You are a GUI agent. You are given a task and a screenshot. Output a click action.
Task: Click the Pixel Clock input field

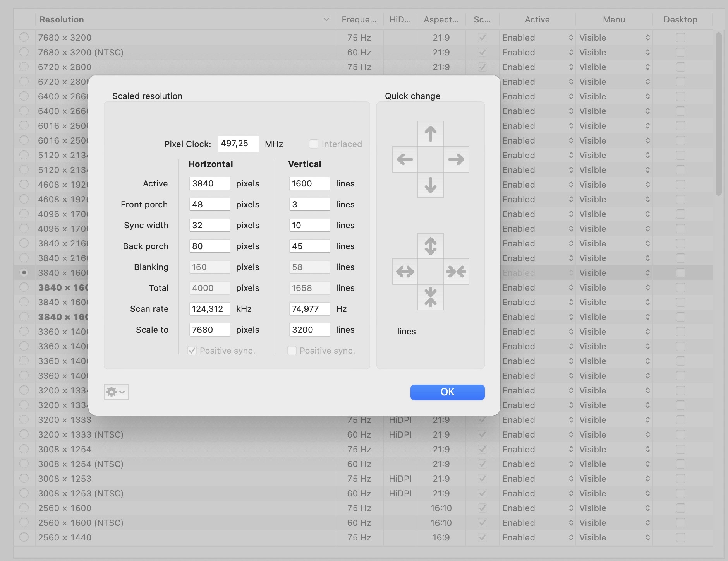tap(238, 144)
